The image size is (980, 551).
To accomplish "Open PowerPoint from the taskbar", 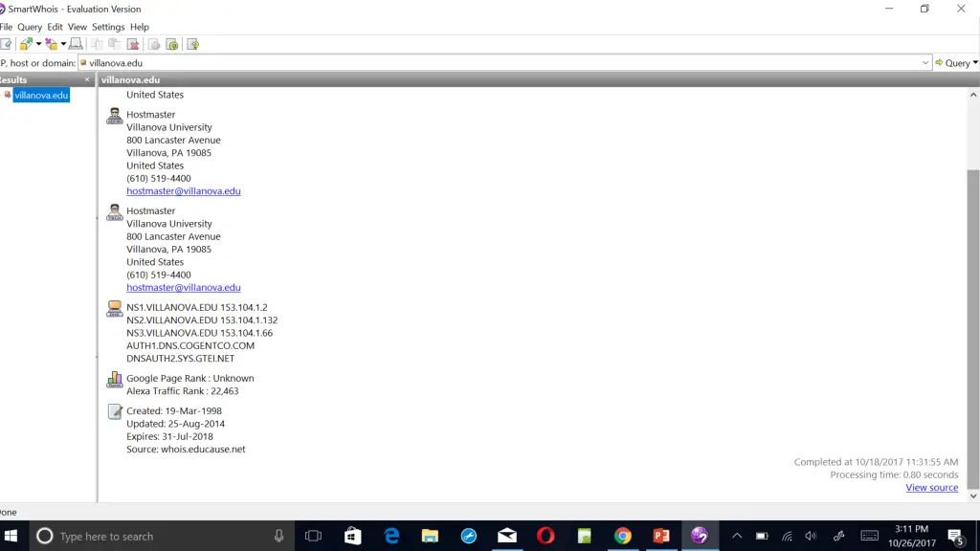I will pos(661,536).
